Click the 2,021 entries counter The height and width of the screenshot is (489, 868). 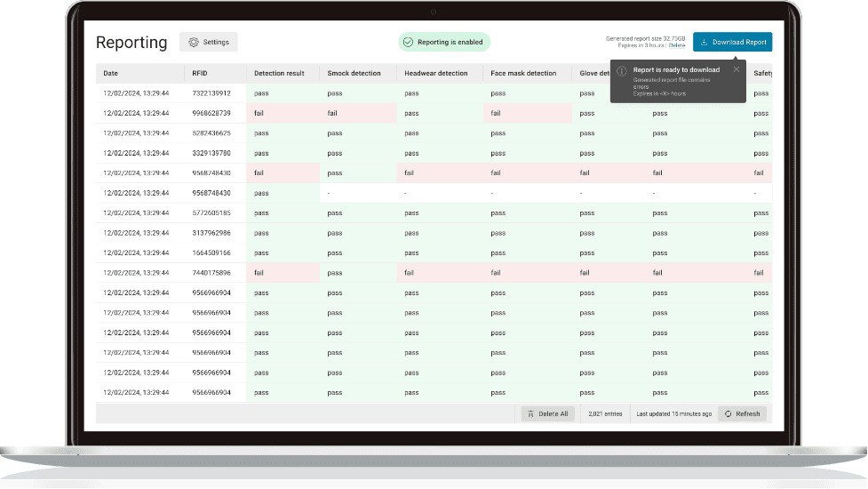(x=604, y=413)
